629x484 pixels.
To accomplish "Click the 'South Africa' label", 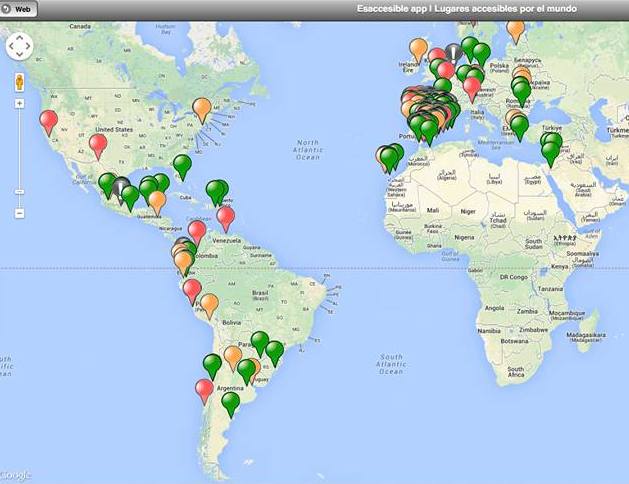I will click(x=516, y=371).
